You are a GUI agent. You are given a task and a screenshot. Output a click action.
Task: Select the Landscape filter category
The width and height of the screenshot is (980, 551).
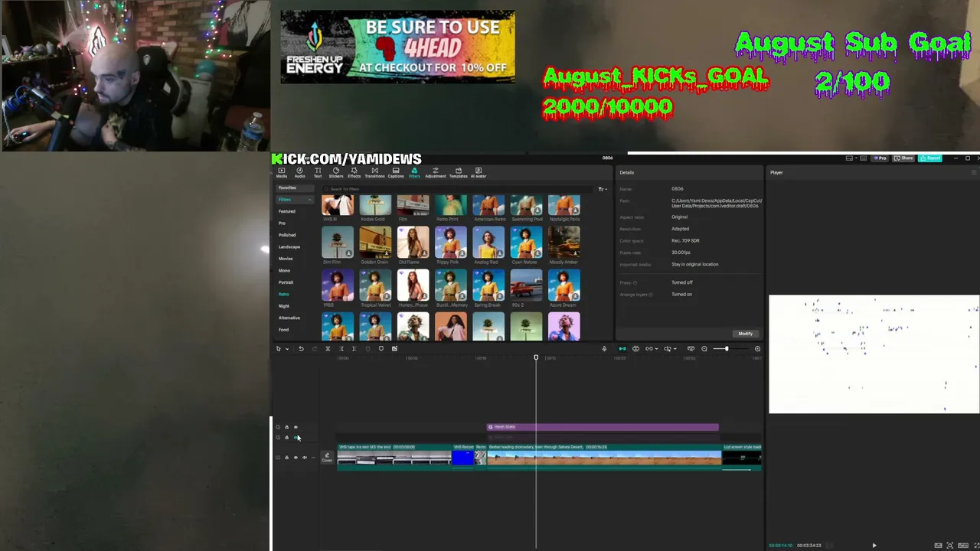point(289,247)
